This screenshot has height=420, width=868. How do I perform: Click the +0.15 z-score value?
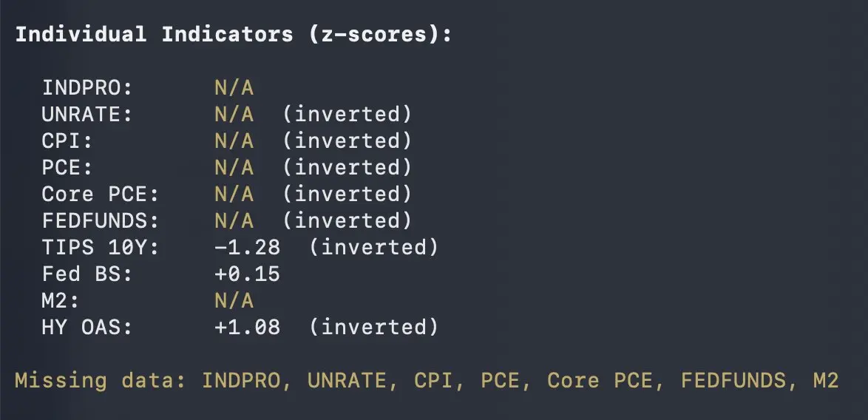(247, 274)
